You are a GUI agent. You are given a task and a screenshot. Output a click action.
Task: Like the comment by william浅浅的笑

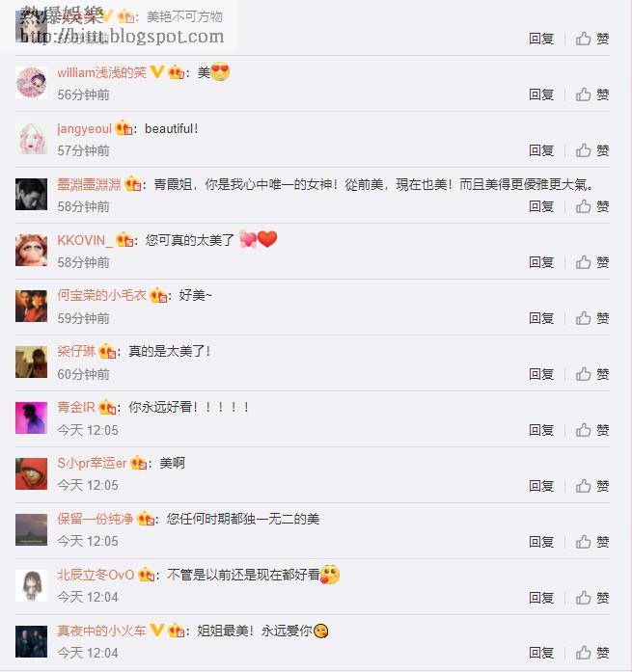coord(592,94)
